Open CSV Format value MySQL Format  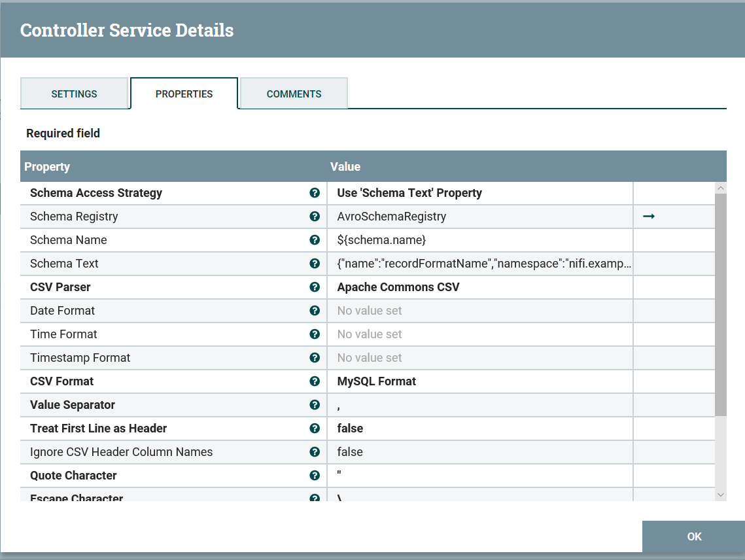coord(479,381)
